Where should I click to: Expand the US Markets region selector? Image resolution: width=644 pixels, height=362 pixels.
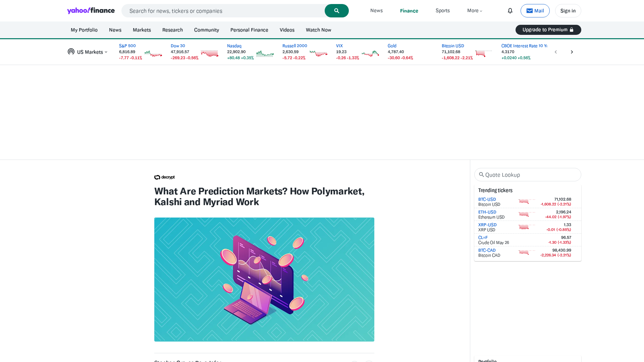[88, 52]
